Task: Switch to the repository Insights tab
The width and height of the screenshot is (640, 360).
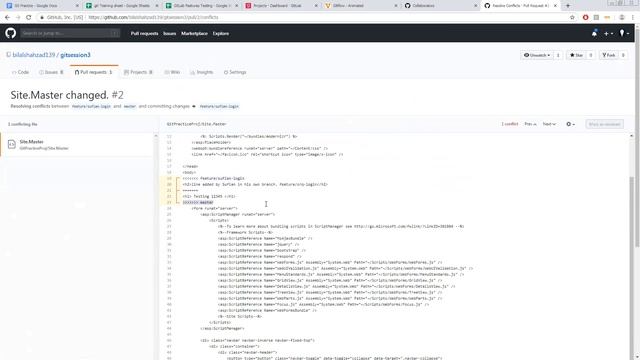Action: coord(202,72)
